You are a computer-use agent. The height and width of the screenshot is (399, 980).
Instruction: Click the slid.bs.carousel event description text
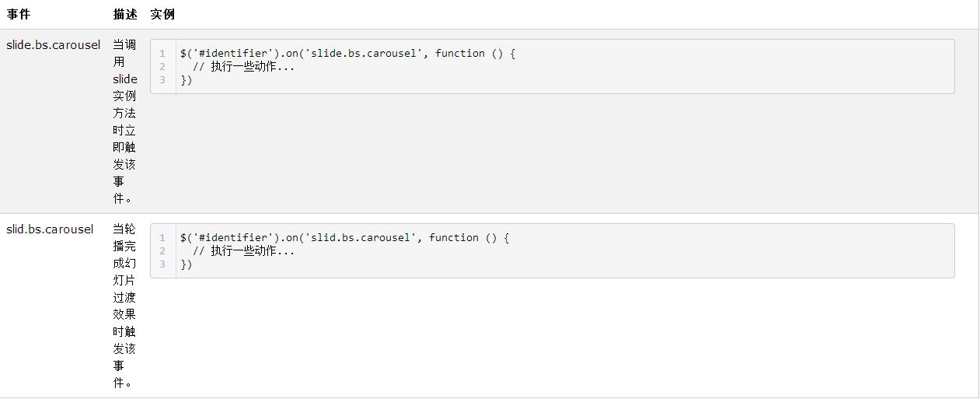[x=124, y=306]
